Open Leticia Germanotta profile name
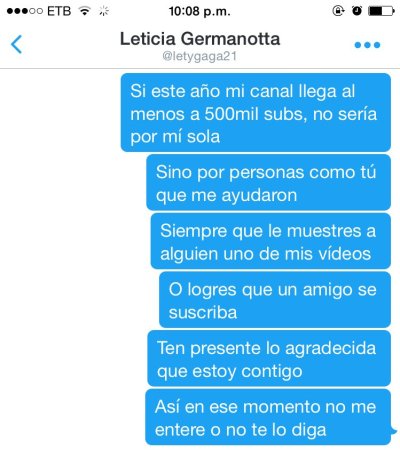This screenshot has height=450, width=400. click(x=200, y=39)
